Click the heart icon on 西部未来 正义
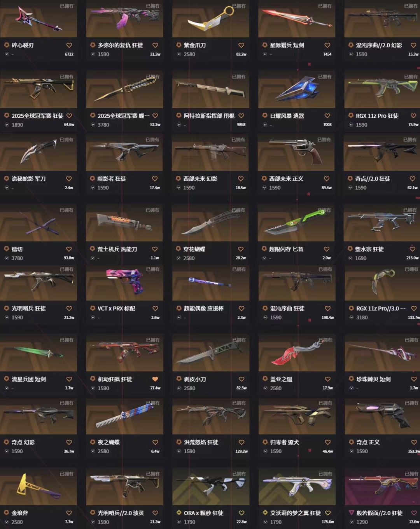420x529 pixels. pos(327,179)
